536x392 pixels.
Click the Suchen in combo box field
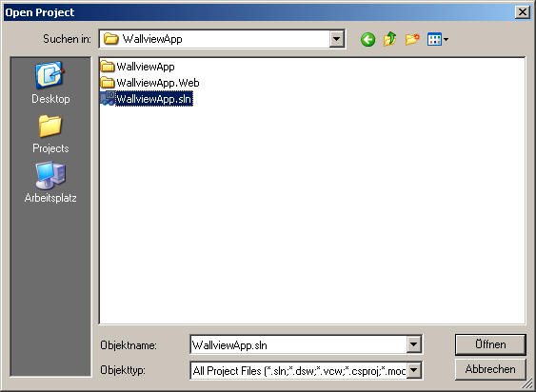pos(222,39)
